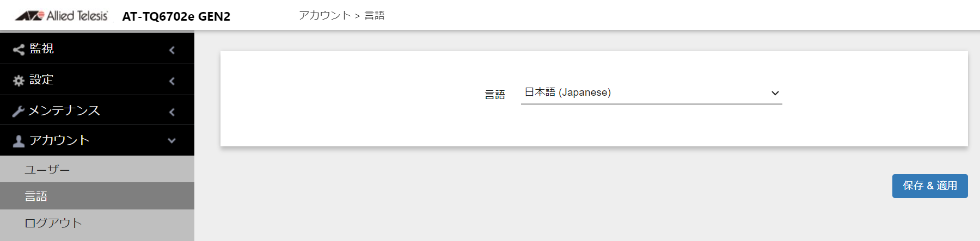This screenshot has width=980, height=241.
Task: Click the 設定 gear icon
Action: pyautogui.click(x=19, y=81)
